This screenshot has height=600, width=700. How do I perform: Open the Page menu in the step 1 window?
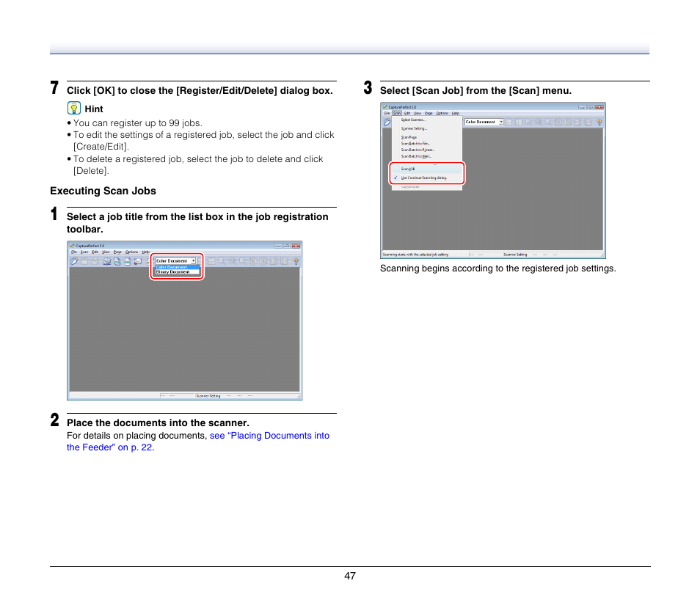click(117, 252)
